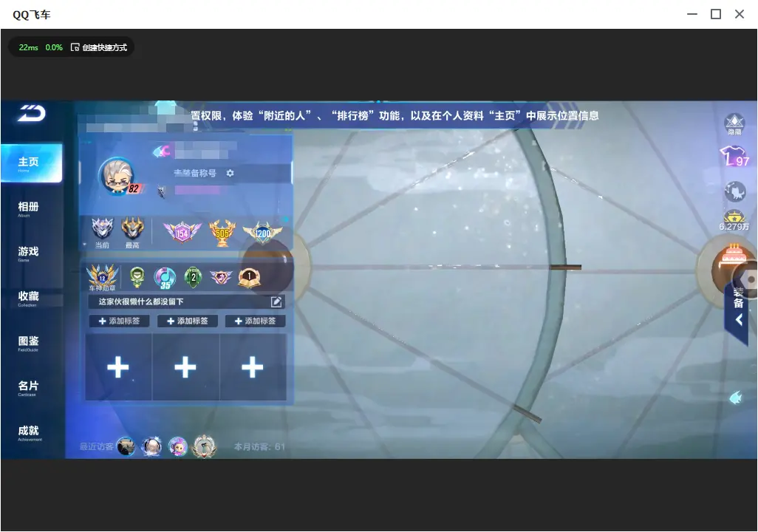The width and height of the screenshot is (758, 532).
Task: Add photo in first plus slot
Action: click(118, 367)
